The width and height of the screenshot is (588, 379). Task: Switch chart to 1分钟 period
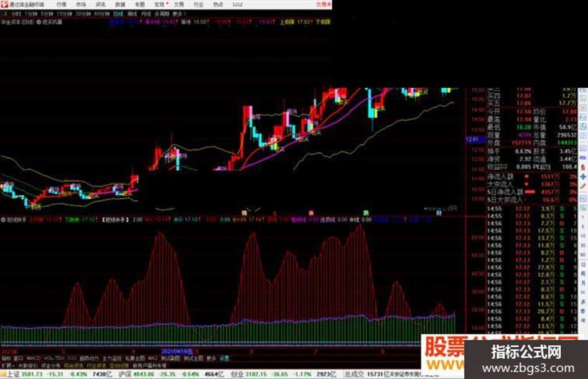(30, 14)
